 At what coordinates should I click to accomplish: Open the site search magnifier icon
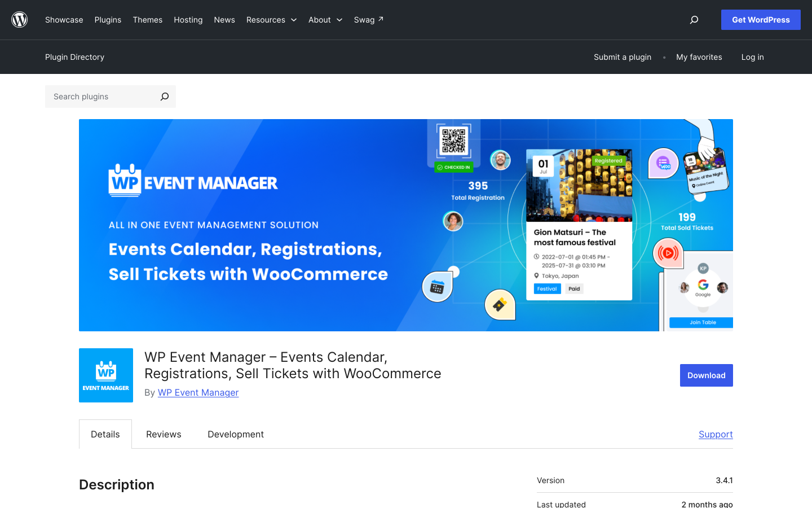(694, 20)
